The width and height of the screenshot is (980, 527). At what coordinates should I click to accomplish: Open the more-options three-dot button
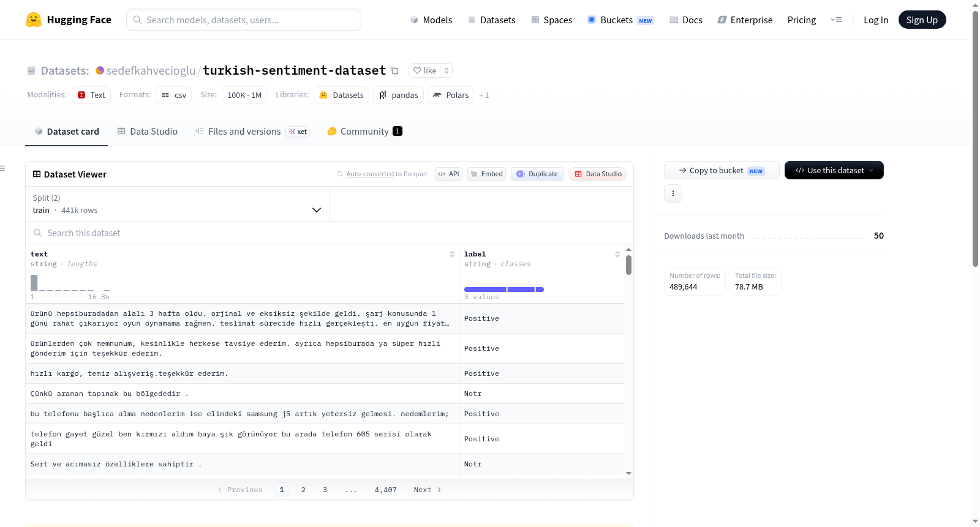[673, 193]
